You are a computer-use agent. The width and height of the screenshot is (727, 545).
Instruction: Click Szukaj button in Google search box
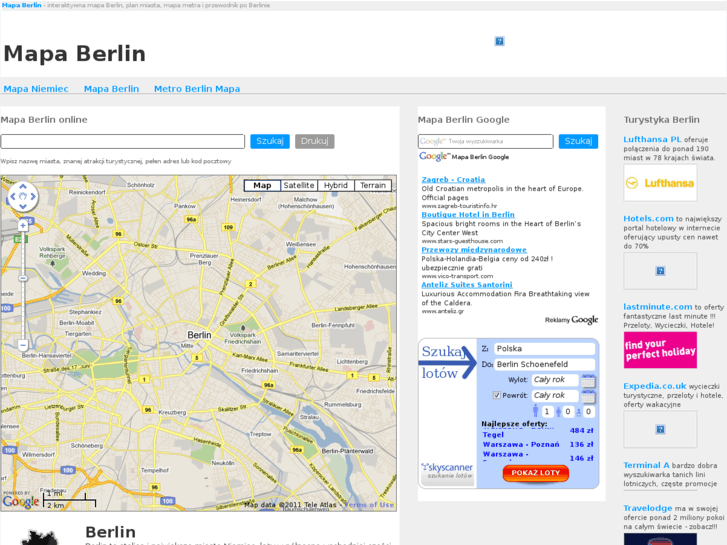(578, 141)
